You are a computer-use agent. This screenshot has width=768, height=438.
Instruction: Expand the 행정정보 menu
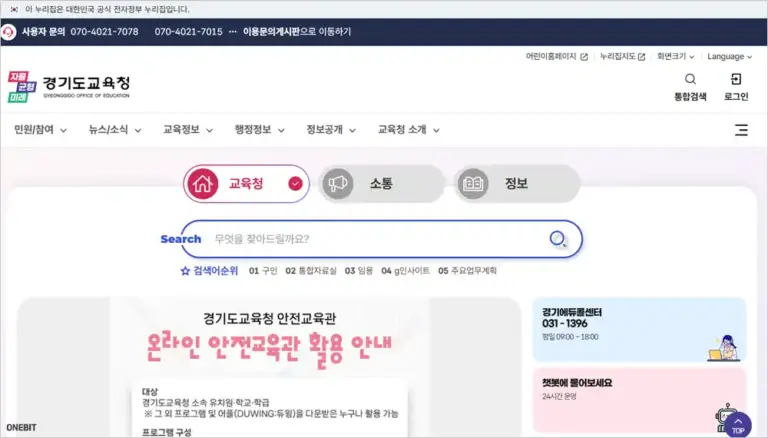(259, 130)
